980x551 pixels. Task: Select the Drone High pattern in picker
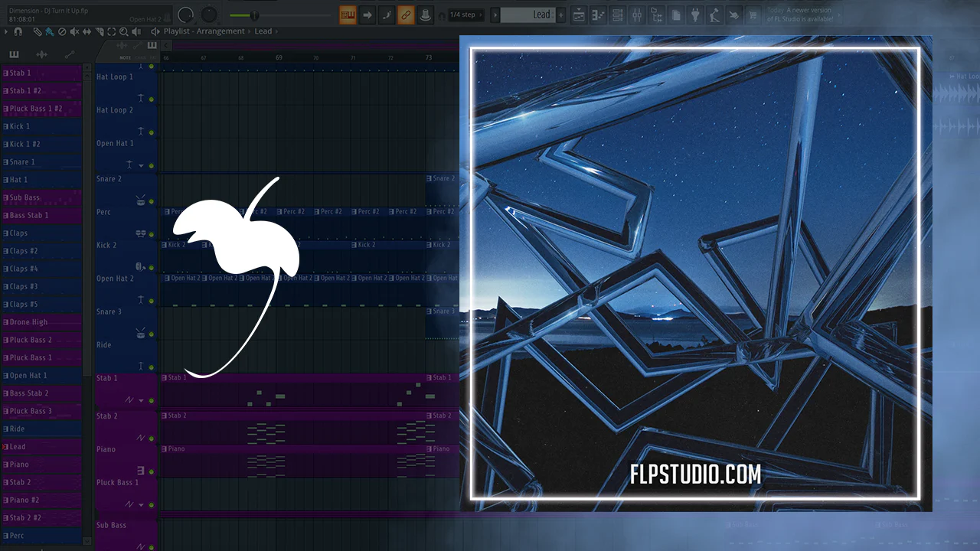[42, 322]
